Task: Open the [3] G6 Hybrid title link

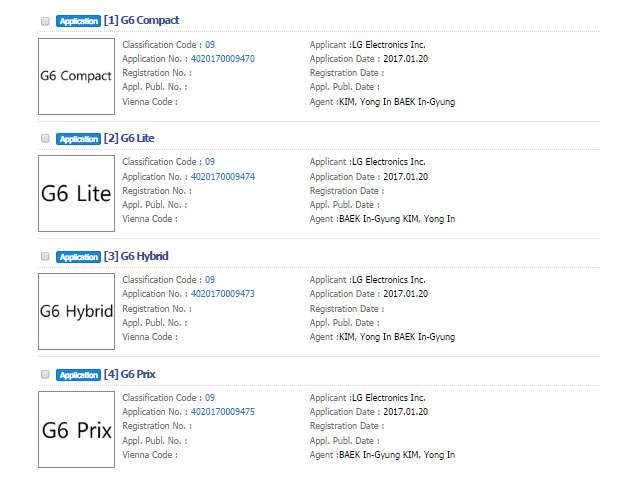Action: click(x=136, y=256)
